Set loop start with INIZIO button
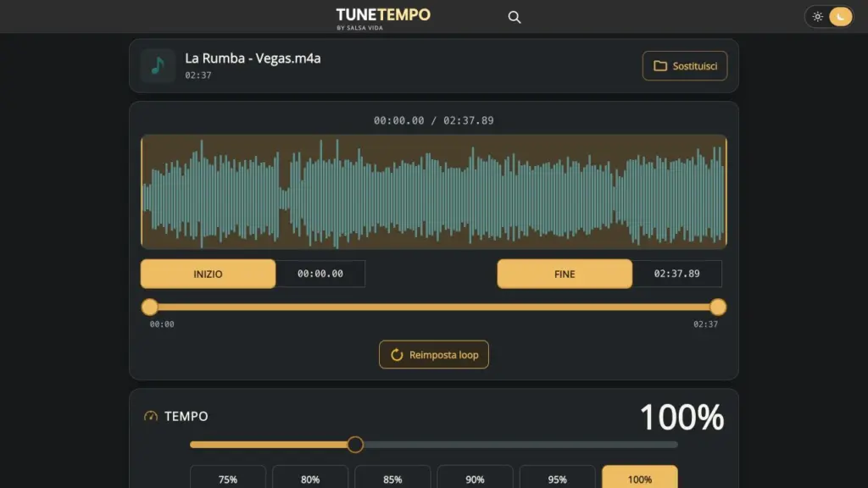 click(209, 274)
